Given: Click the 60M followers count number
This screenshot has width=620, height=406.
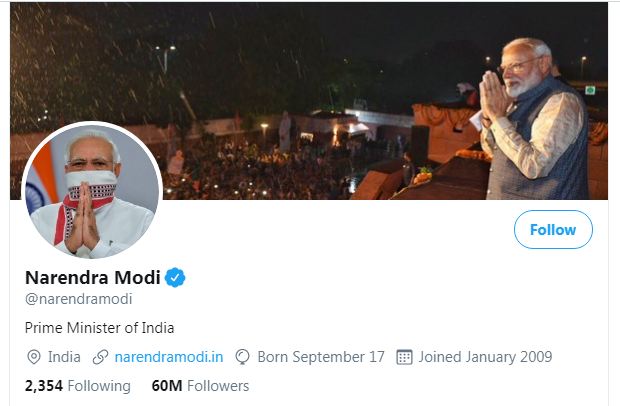Looking at the screenshot, I should point(166,386).
